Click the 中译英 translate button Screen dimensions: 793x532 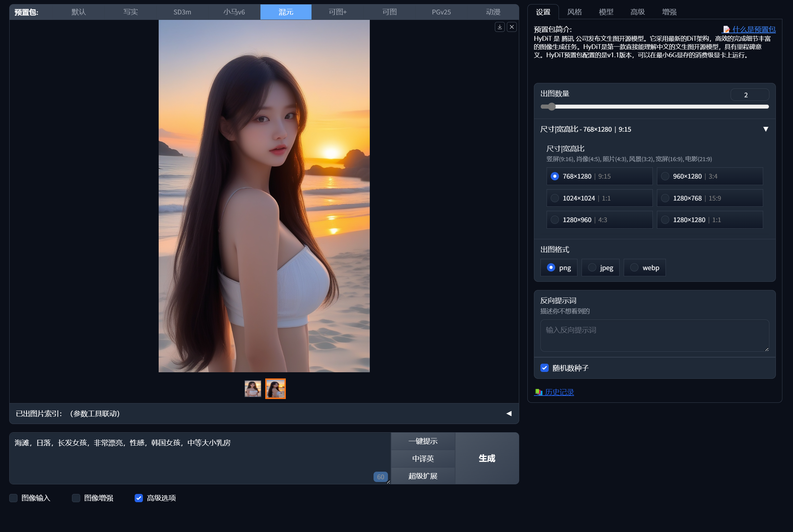pyautogui.click(x=423, y=458)
